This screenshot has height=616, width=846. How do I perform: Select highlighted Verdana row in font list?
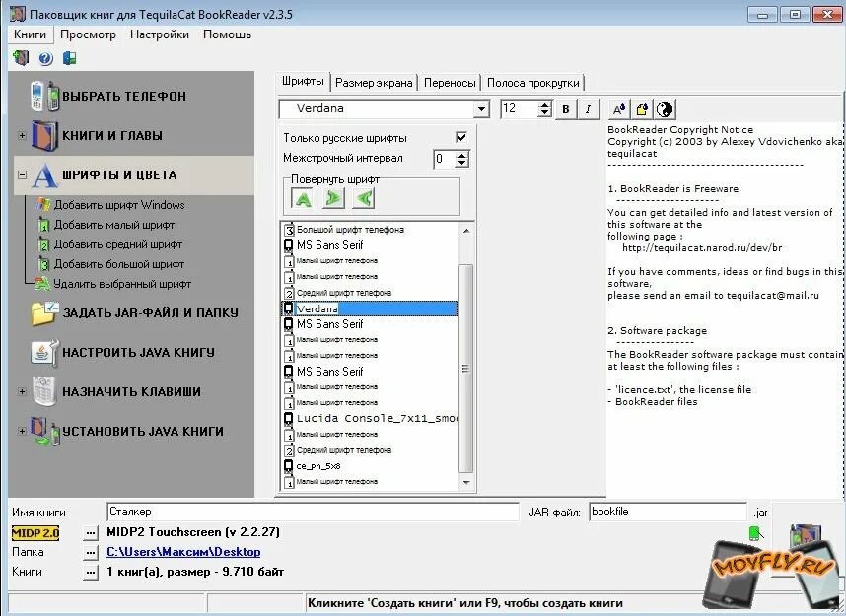(370, 308)
